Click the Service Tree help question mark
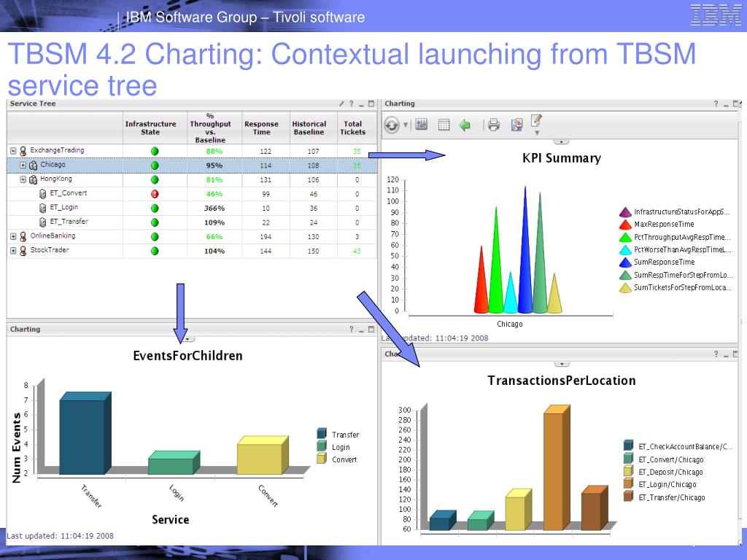Image resolution: width=747 pixels, height=560 pixels. click(352, 104)
